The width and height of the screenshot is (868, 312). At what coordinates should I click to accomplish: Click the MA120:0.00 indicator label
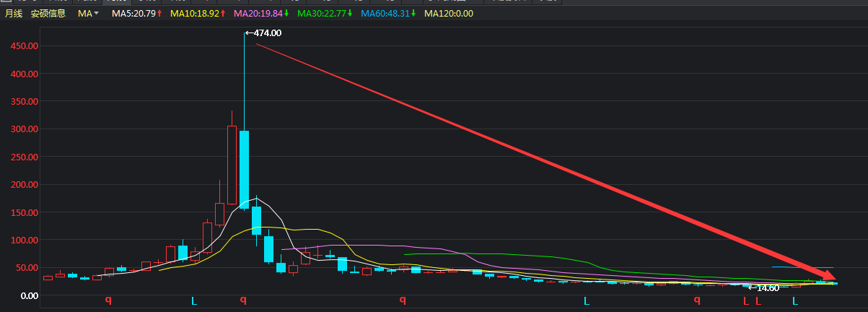tap(449, 14)
